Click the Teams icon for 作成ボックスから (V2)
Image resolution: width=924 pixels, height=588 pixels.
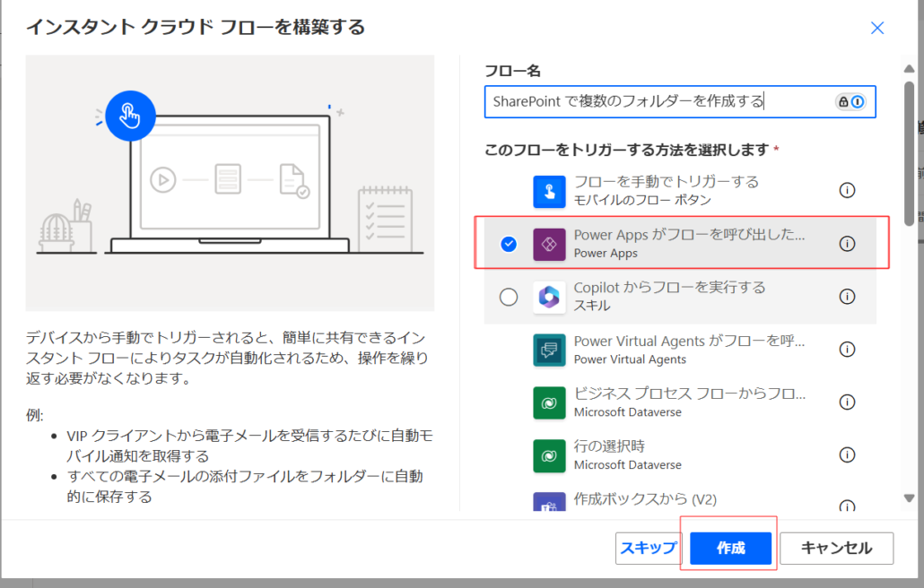pyautogui.click(x=549, y=504)
